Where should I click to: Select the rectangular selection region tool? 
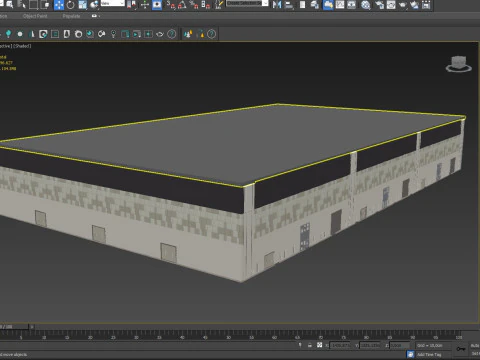pyautogui.click(x=33, y=5)
